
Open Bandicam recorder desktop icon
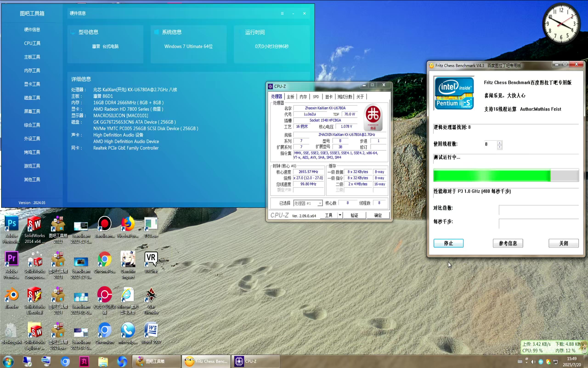[x=104, y=227]
